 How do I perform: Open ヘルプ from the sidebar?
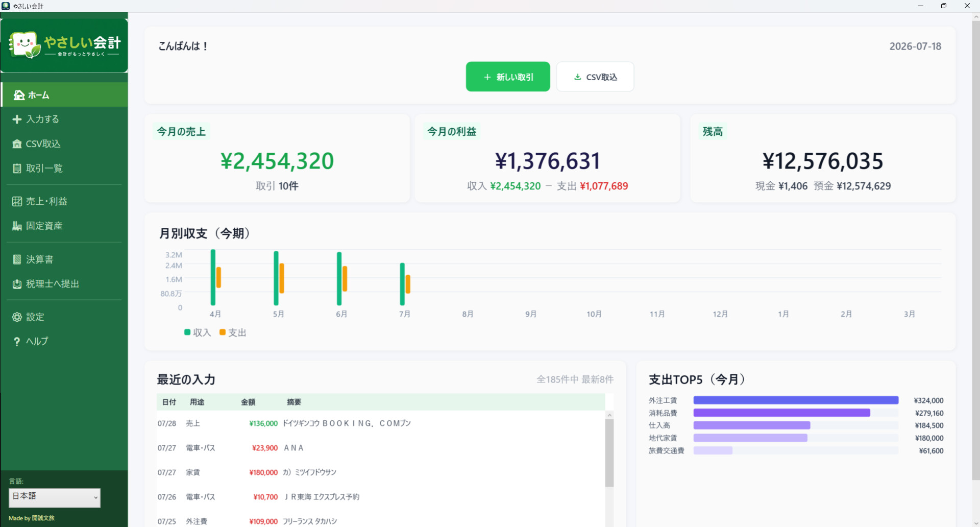click(x=64, y=342)
